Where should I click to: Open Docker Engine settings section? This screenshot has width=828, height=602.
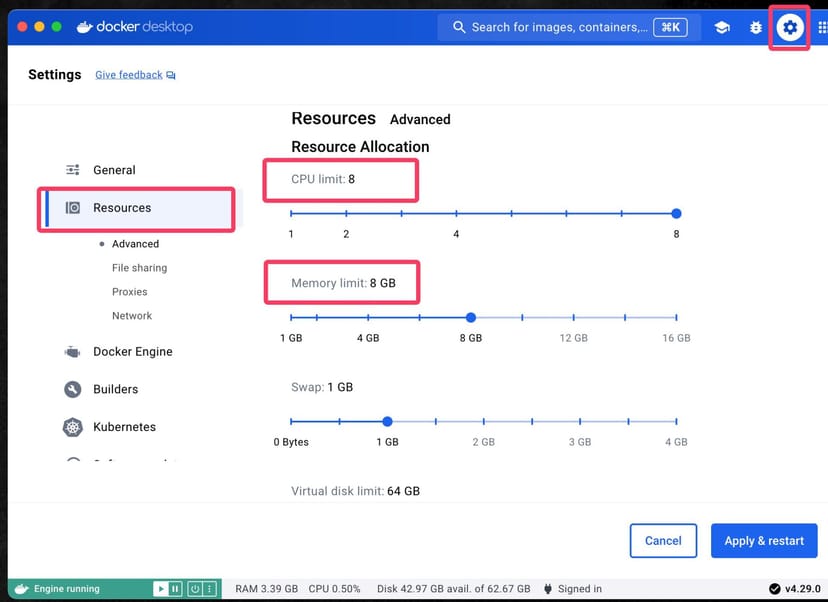click(132, 352)
